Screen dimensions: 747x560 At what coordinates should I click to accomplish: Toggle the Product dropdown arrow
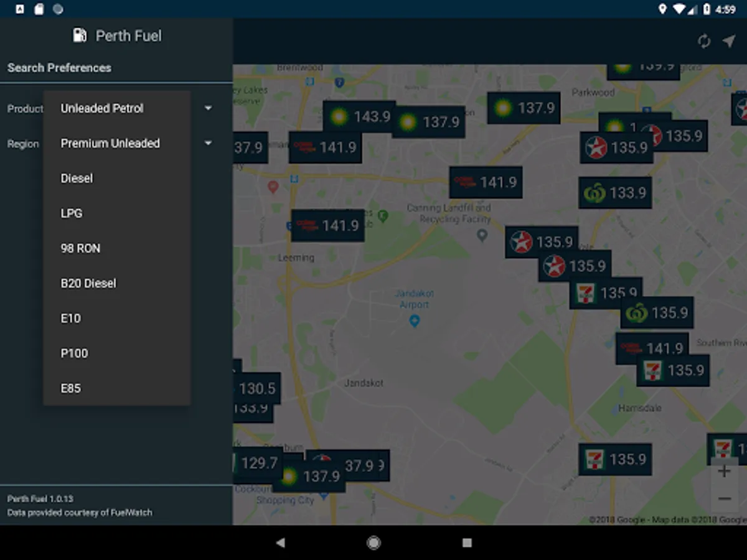click(x=208, y=108)
